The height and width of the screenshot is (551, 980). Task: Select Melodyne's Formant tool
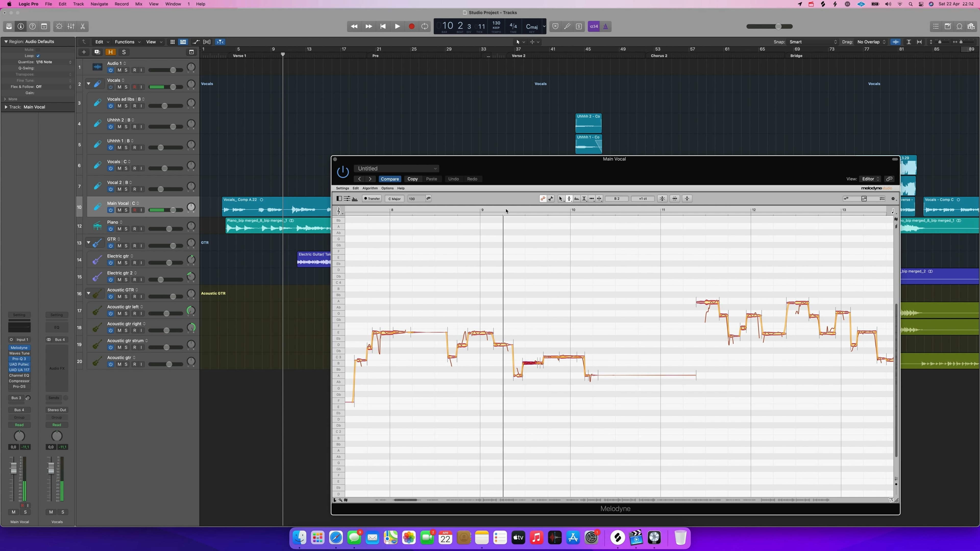click(577, 198)
